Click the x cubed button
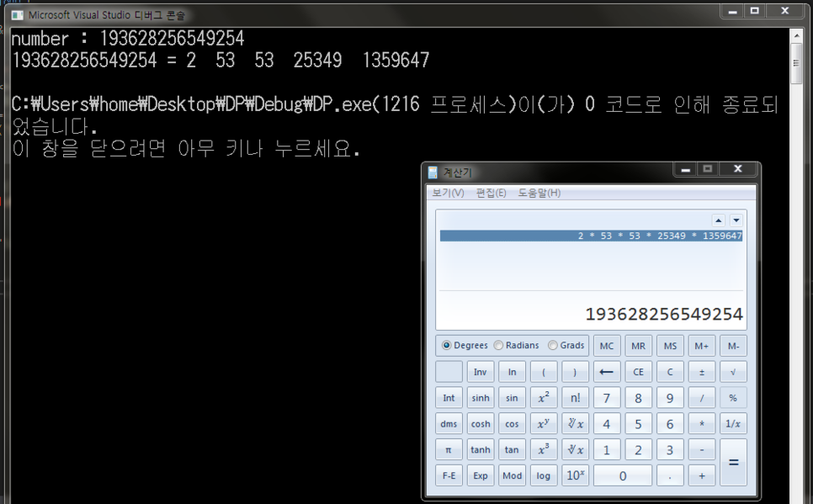813x504 pixels. (x=544, y=449)
